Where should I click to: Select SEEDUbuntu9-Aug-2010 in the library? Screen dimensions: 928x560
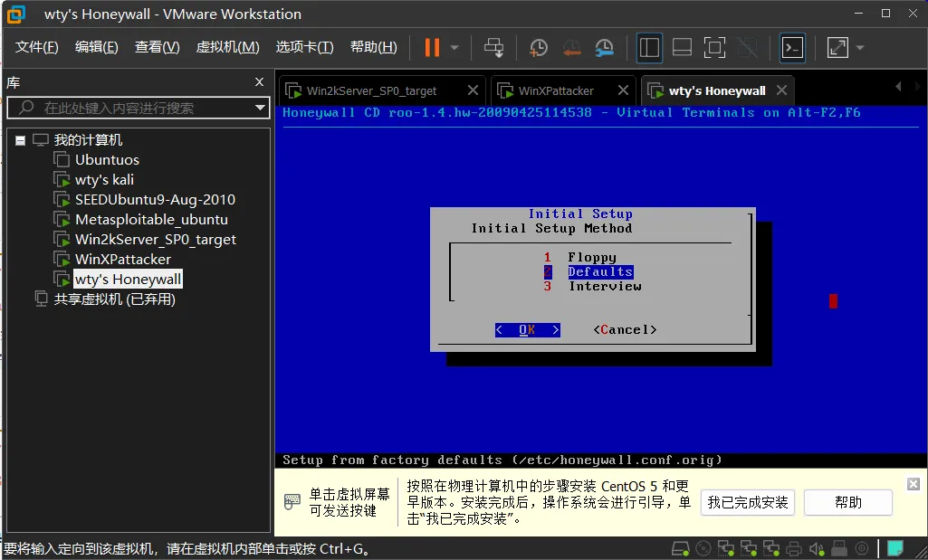pos(155,199)
